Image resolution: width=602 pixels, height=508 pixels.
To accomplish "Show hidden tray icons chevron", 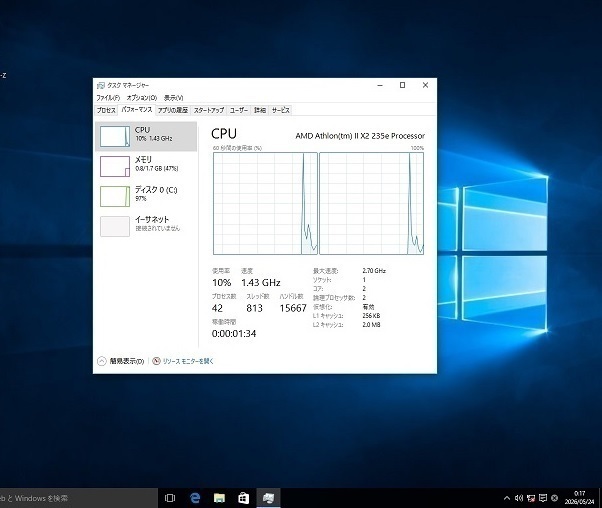I will pos(507,498).
